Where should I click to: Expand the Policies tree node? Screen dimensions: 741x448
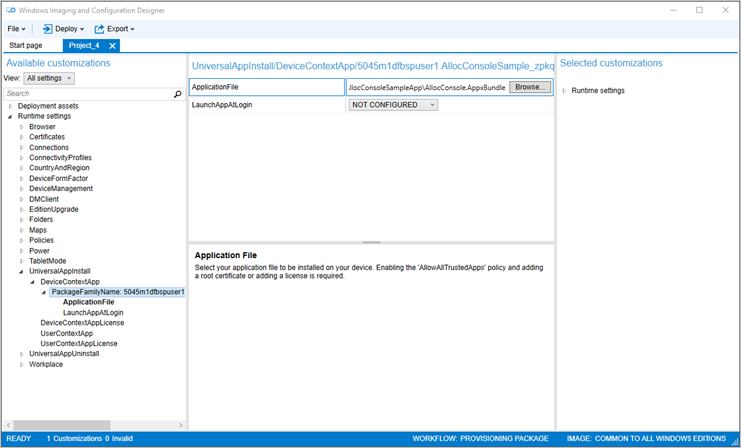point(21,241)
